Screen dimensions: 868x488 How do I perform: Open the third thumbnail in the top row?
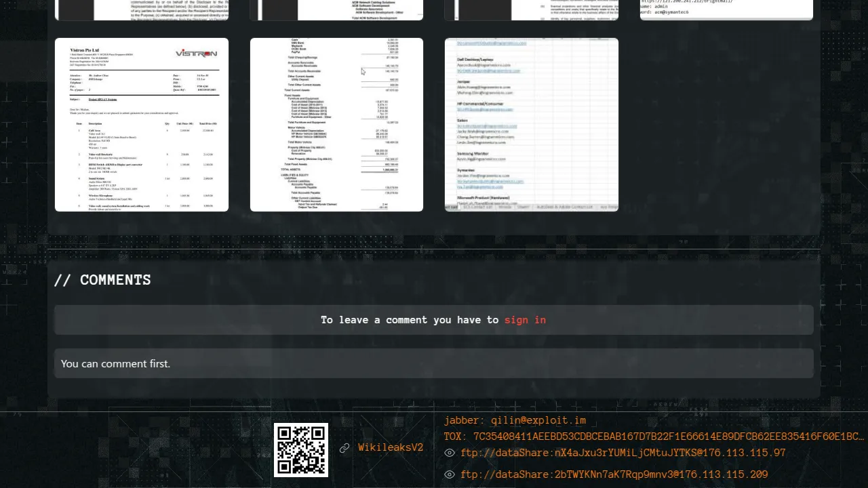point(532,9)
